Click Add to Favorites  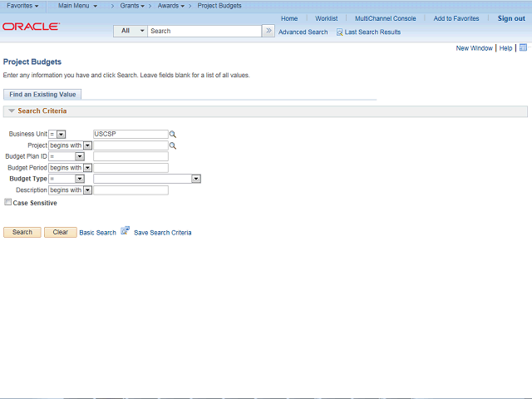pos(456,18)
